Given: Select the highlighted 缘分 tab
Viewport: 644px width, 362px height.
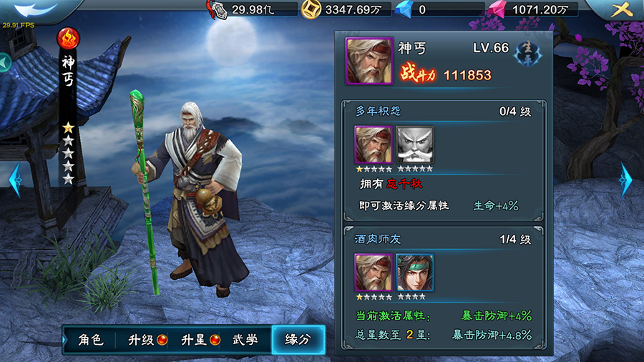Looking at the screenshot, I should pyautogui.click(x=298, y=339).
